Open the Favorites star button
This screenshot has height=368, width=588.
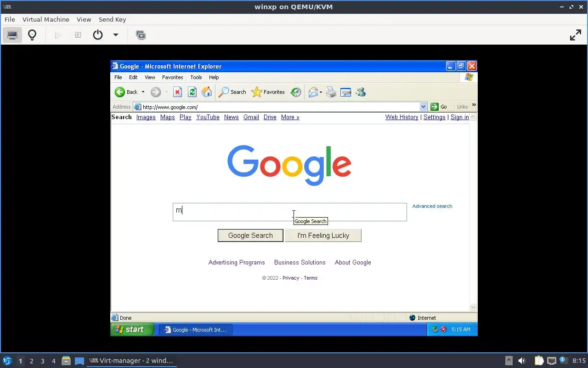click(x=268, y=92)
